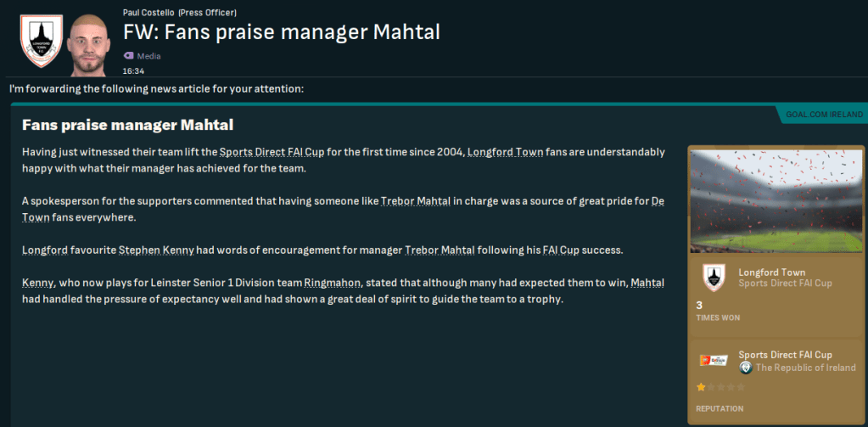This screenshot has height=427, width=868.
Task: Click the gold reputation star
Action: [x=701, y=387]
